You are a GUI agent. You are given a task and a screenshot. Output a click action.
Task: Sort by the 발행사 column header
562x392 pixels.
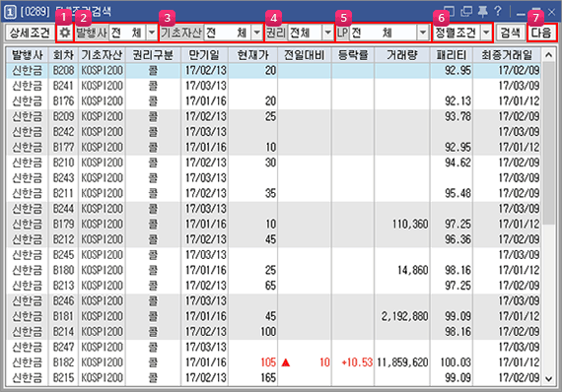28,55
